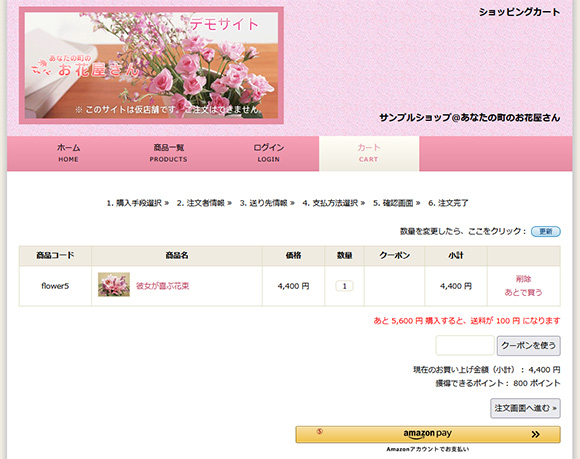Click the 商品名 column header
Image resolution: width=580 pixels, height=459 pixels.
(x=177, y=256)
